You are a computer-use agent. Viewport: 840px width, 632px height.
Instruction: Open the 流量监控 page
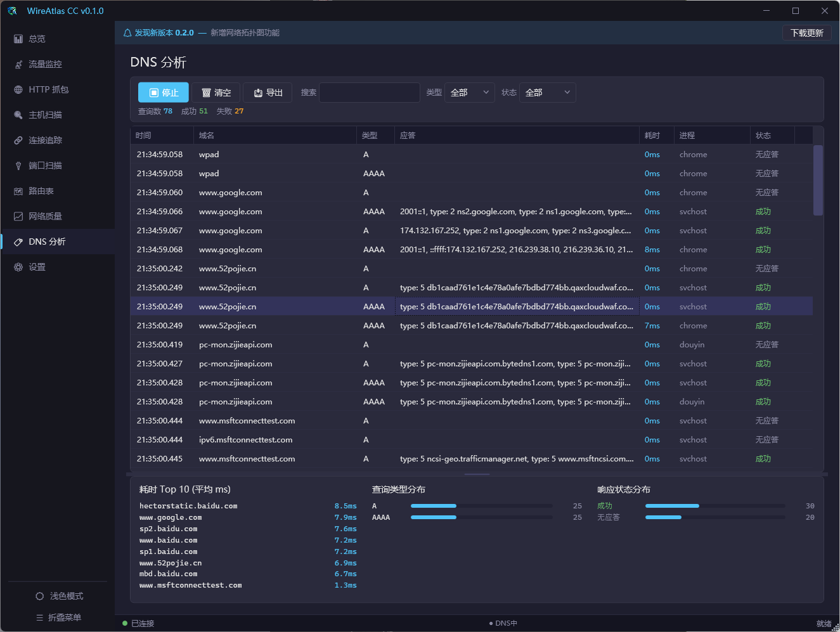pos(58,64)
